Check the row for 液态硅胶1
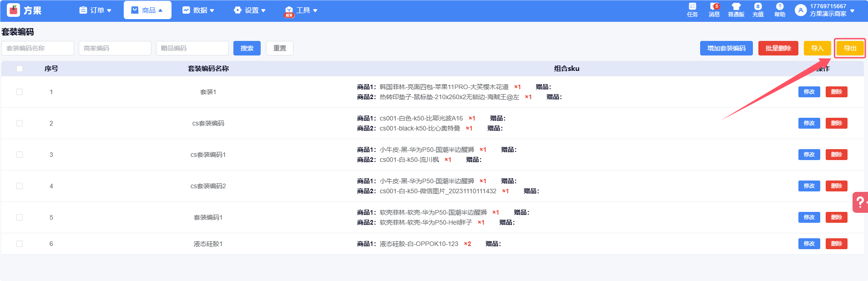The width and height of the screenshot is (868, 281). (x=20, y=244)
